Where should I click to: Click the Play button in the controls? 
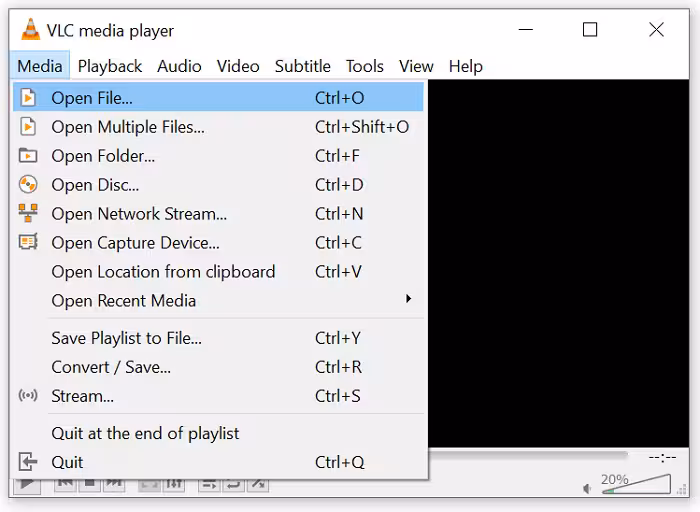click(27, 485)
